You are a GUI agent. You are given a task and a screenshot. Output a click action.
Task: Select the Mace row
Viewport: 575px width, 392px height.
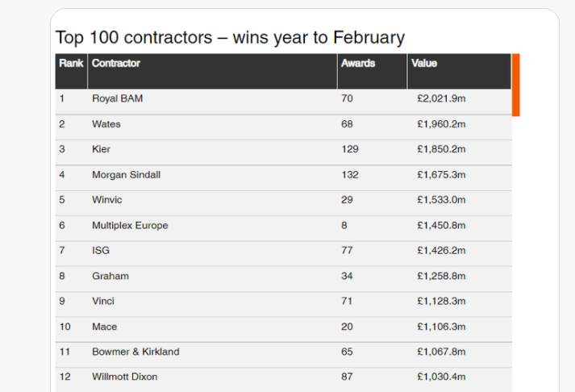[x=105, y=327]
